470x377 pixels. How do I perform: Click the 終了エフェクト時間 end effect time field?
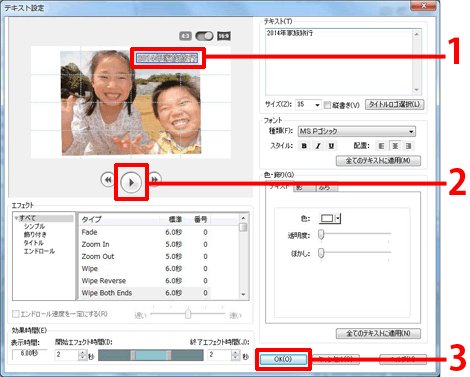219,355
